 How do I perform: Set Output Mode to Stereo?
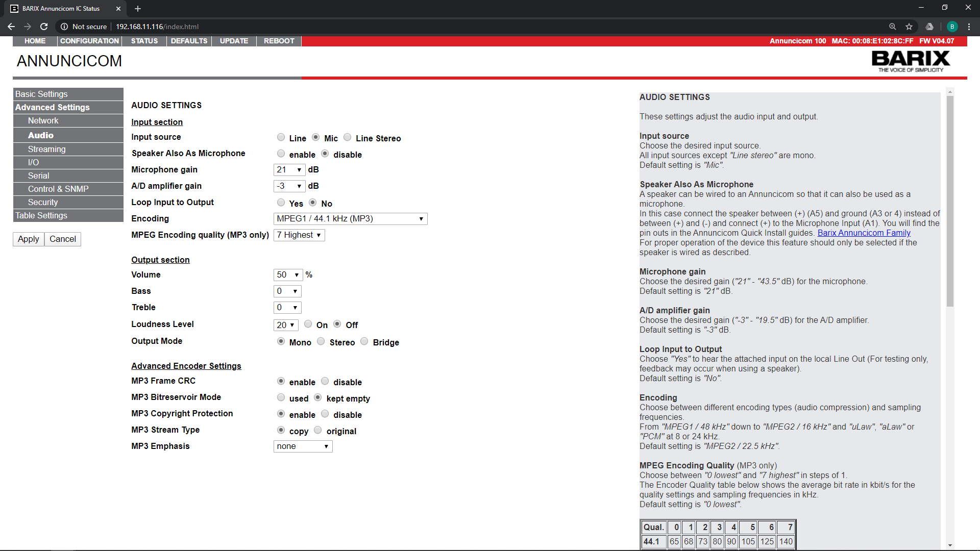[x=321, y=341]
